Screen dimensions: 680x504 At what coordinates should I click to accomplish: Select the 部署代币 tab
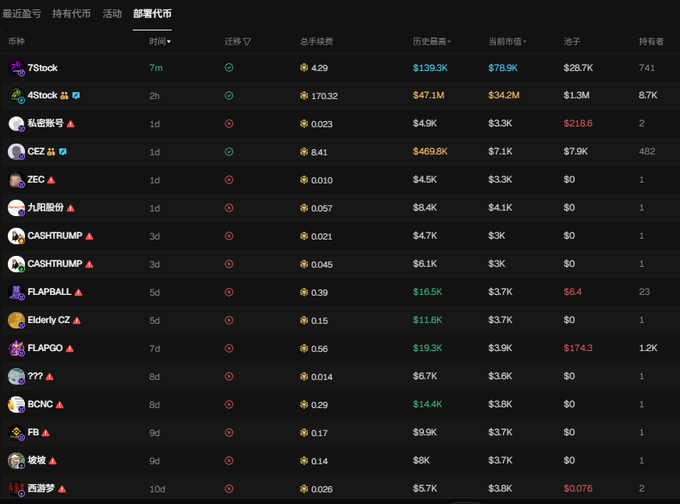click(x=152, y=14)
